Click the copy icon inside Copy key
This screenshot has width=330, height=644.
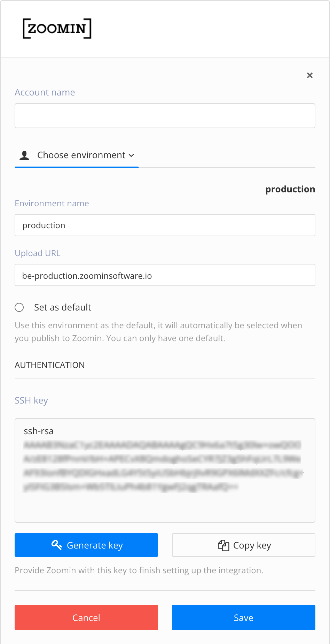(x=223, y=545)
